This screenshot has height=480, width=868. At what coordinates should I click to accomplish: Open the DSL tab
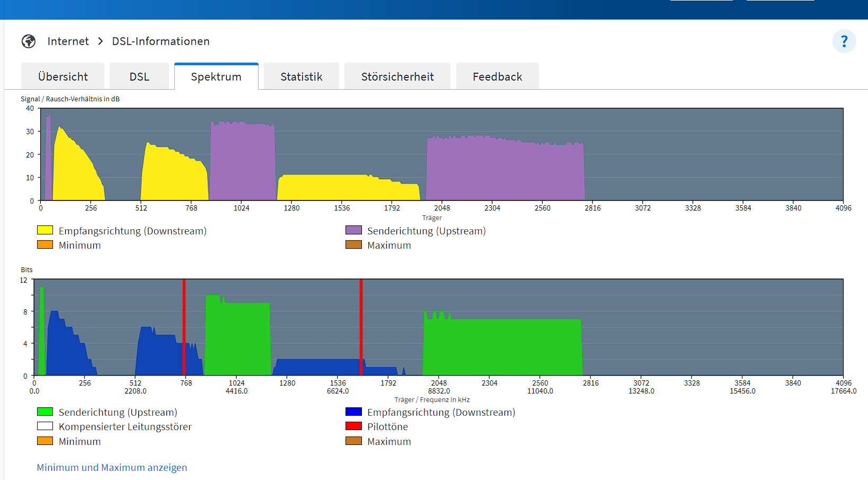click(139, 76)
